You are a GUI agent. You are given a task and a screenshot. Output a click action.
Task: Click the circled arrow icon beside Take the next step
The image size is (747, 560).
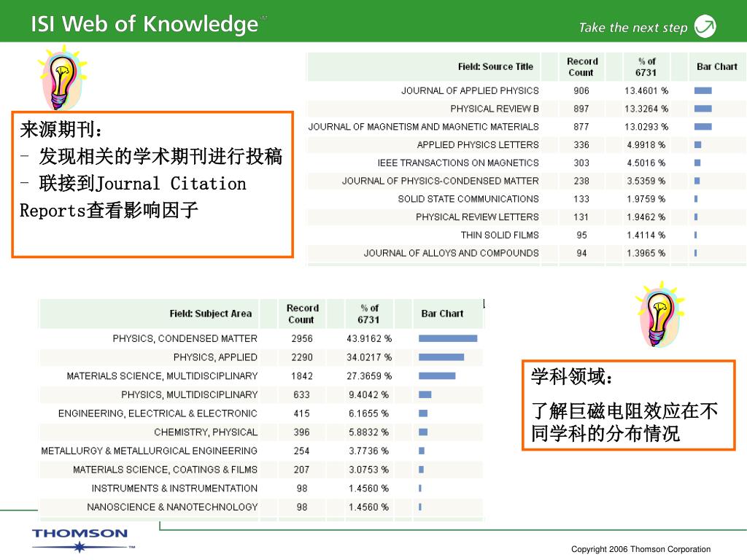(705, 26)
